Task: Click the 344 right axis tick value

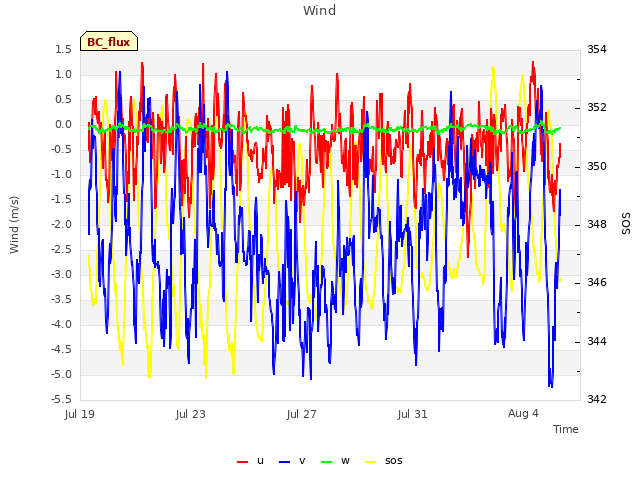Action: [597, 341]
